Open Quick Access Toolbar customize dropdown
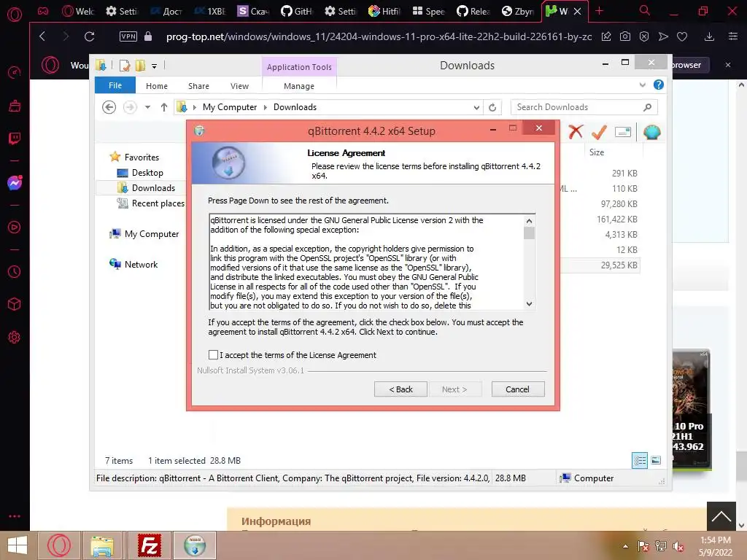Screen dimensions: 747x560 click(155, 66)
